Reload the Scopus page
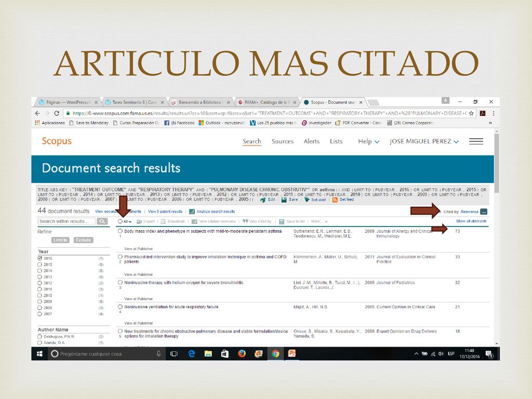Viewport: 532px width, 399px height. click(x=57, y=113)
